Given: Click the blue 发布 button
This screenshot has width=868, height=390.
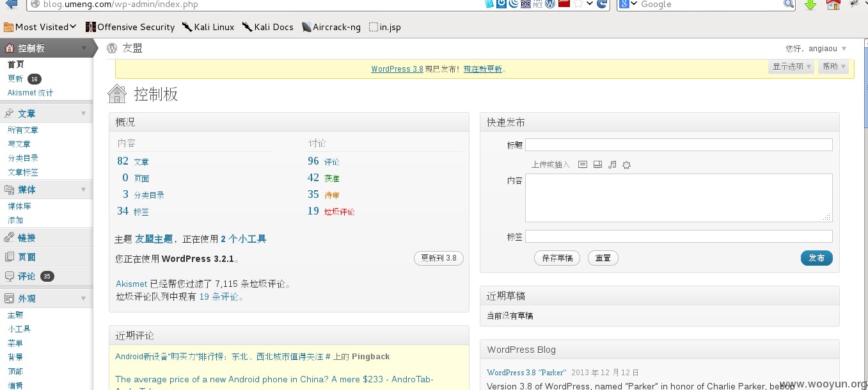Looking at the screenshot, I should click(x=817, y=258).
